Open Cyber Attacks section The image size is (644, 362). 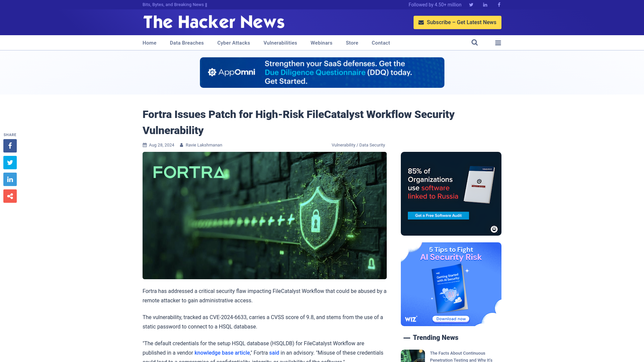point(233,43)
